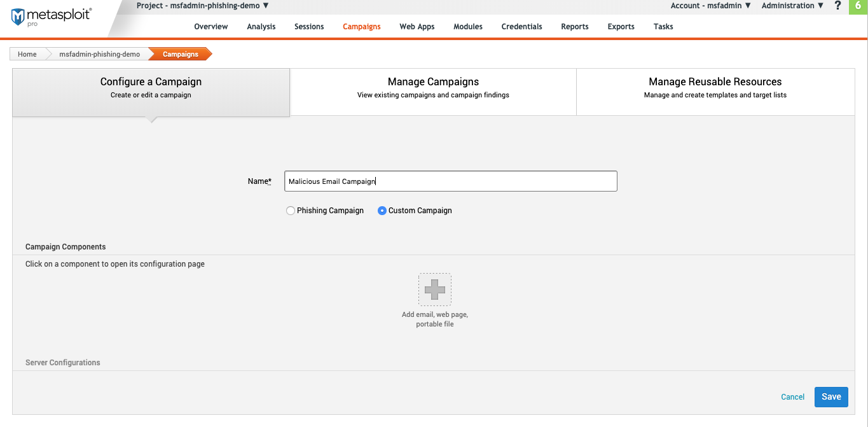Open the help question mark icon
Screen dimensions: 868x427
pyautogui.click(x=837, y=6)
